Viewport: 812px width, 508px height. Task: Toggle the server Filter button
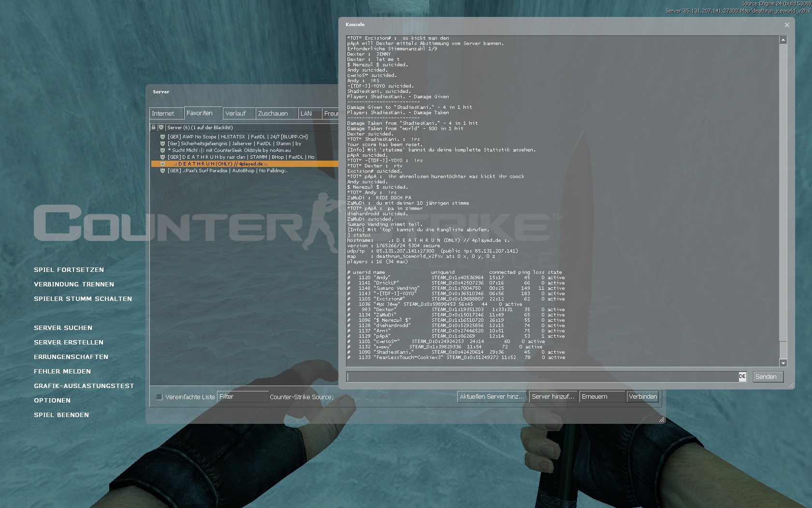coord(242,397)
